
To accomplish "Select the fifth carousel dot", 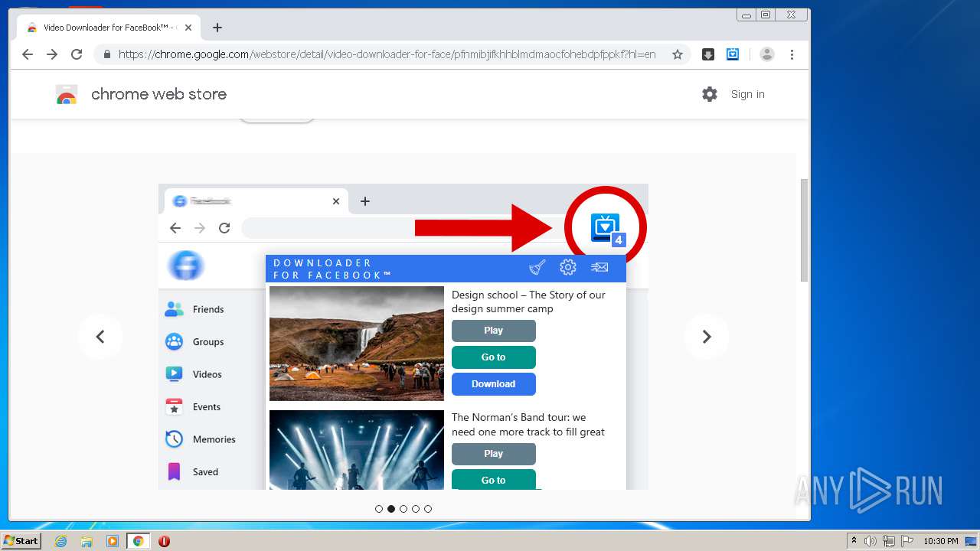I will click(x=428, y=509).
